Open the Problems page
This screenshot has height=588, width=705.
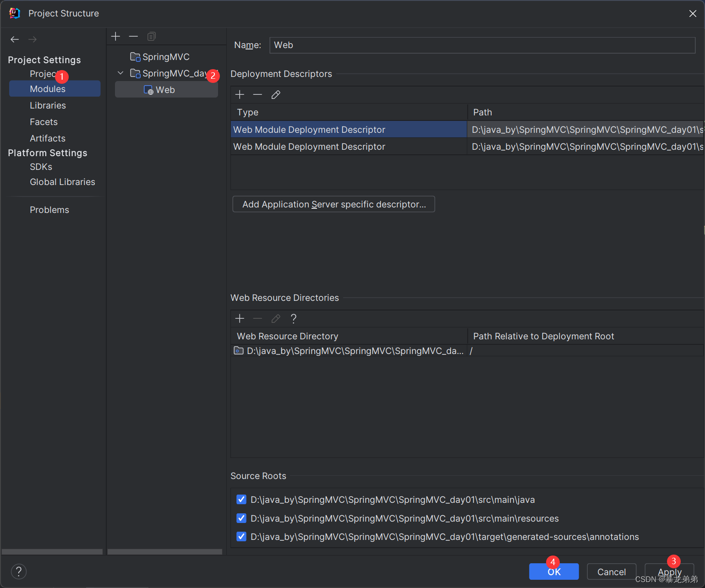(x=49, y=210)
